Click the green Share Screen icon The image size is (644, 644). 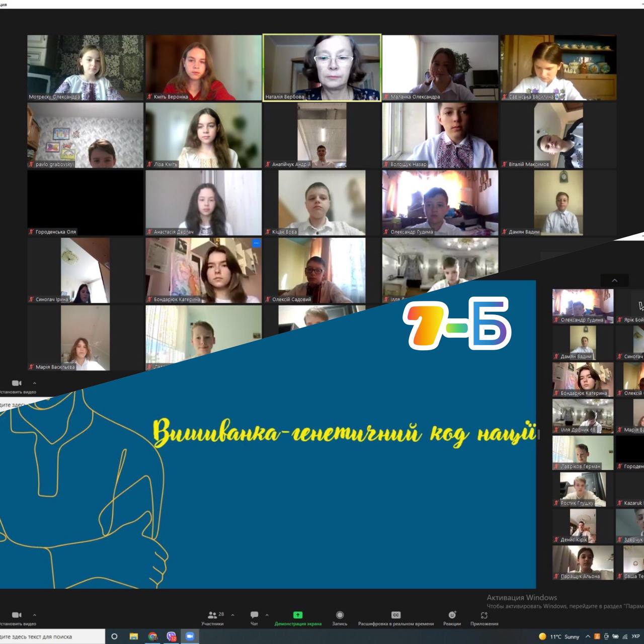click(298, 615)
